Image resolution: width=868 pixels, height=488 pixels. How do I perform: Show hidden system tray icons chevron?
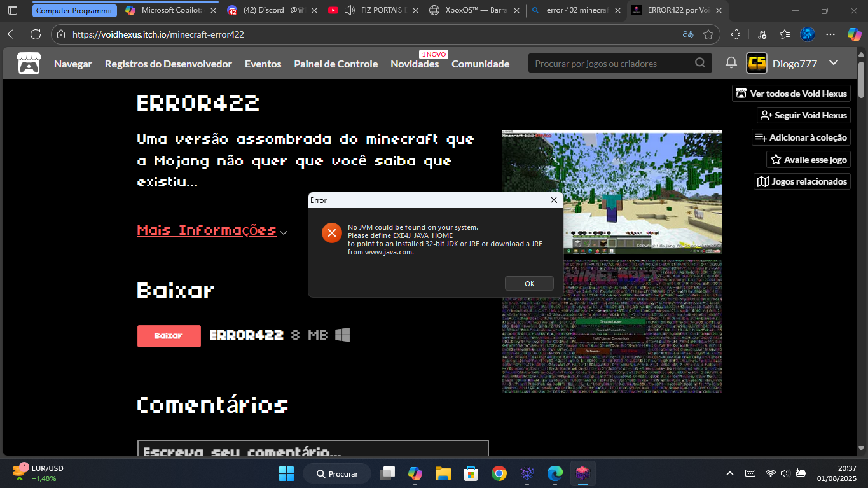pyautogui.click(x=730, y=473)
